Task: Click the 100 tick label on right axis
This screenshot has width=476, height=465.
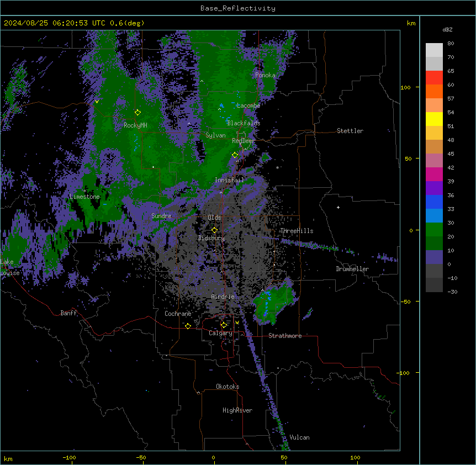Action: tap(405, 87)
